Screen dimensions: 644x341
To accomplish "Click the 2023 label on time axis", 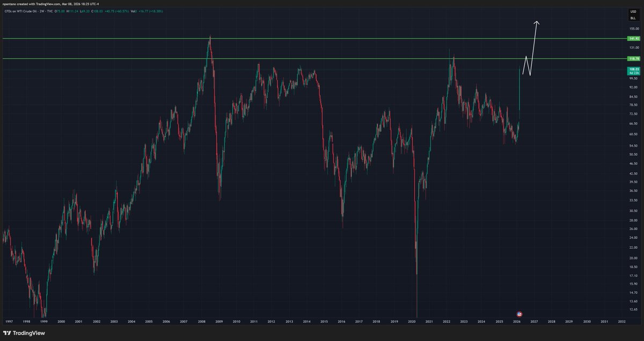I will coord(464,322).
